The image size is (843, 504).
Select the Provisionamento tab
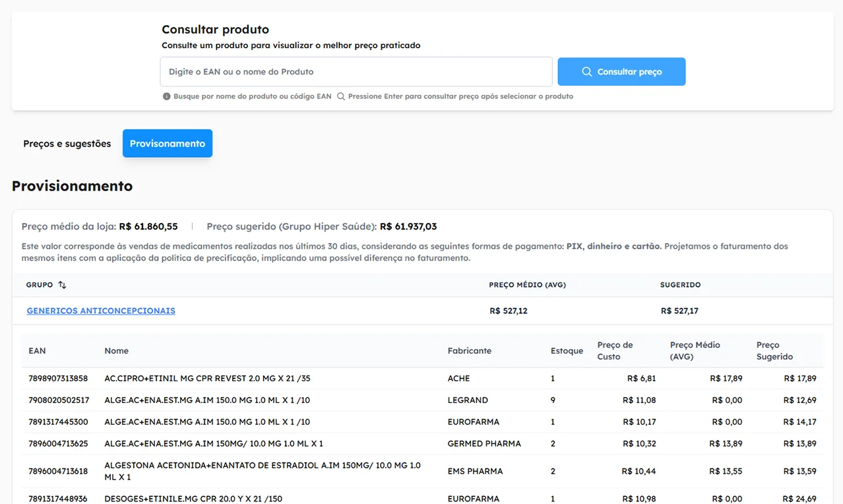(168, 144)
